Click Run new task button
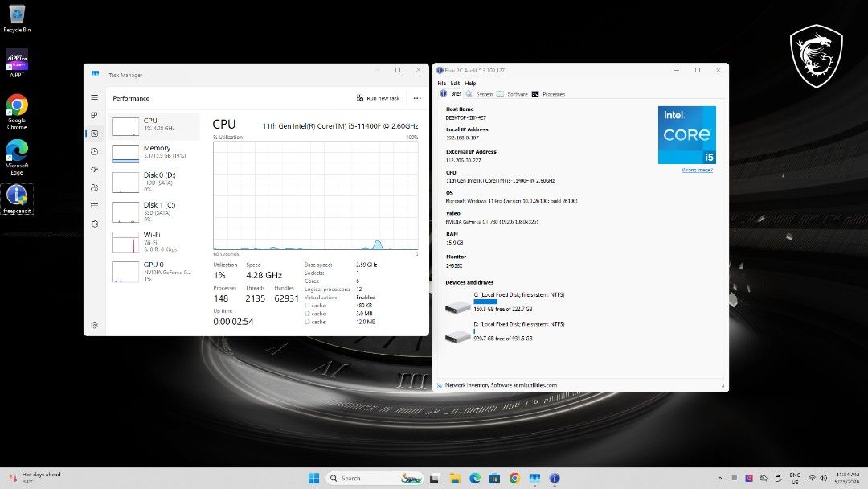 pos(378,98)
